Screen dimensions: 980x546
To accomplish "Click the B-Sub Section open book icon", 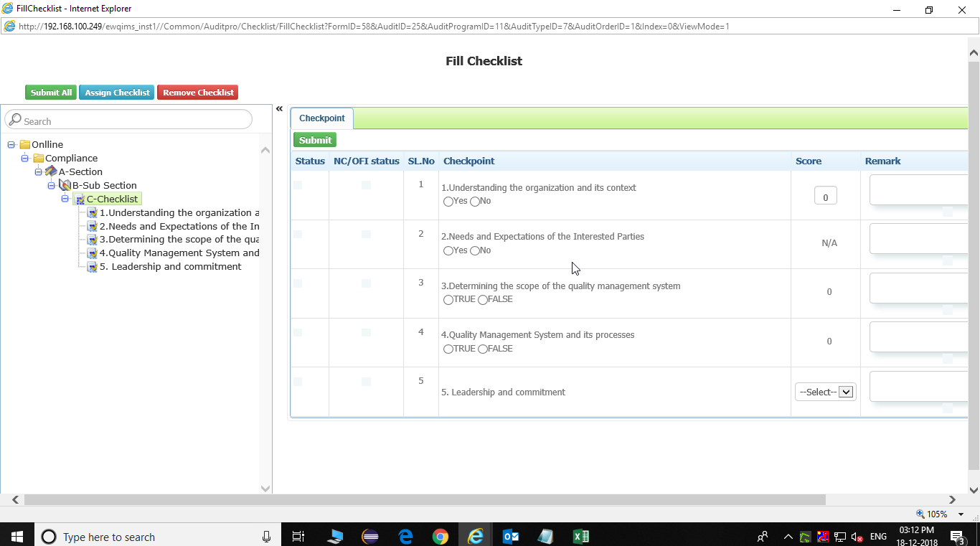I will click(65, 185).
